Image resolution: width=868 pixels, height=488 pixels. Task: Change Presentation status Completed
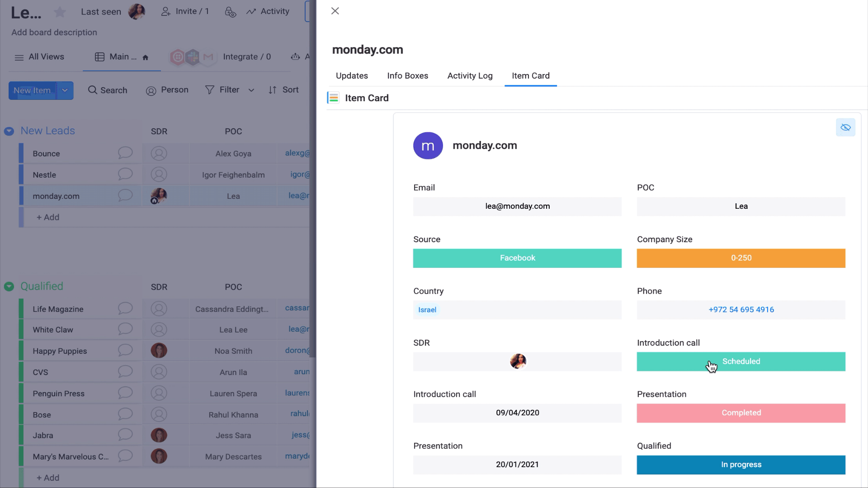point(741,413)
